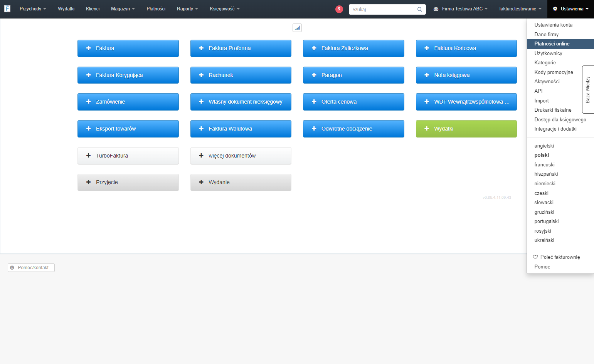Create a new Rachunek
This screenshot has height=364, width=594.
coord(241,75)
